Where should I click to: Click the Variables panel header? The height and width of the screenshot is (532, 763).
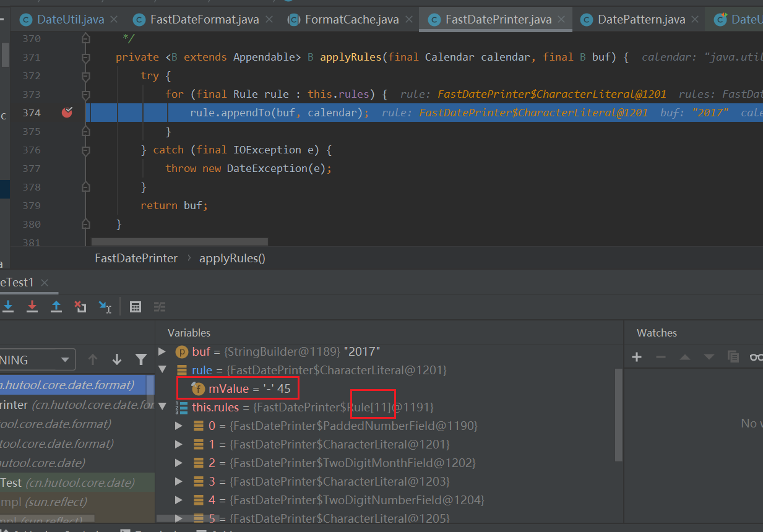tap(189, 333)
